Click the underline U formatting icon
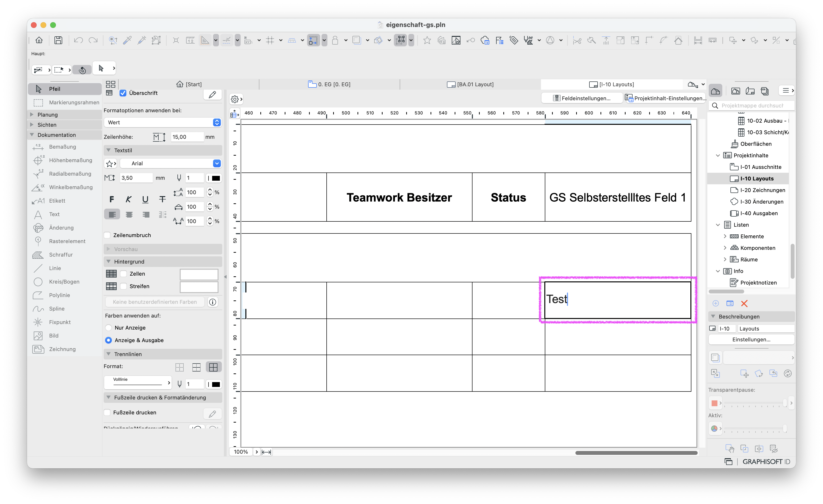823x504 pixels. point(145,199)
